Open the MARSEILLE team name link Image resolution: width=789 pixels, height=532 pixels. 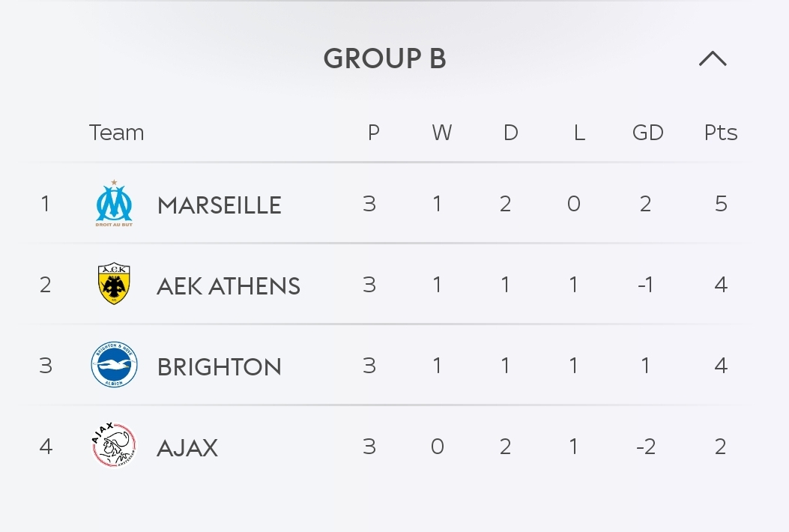click(220, 205)
